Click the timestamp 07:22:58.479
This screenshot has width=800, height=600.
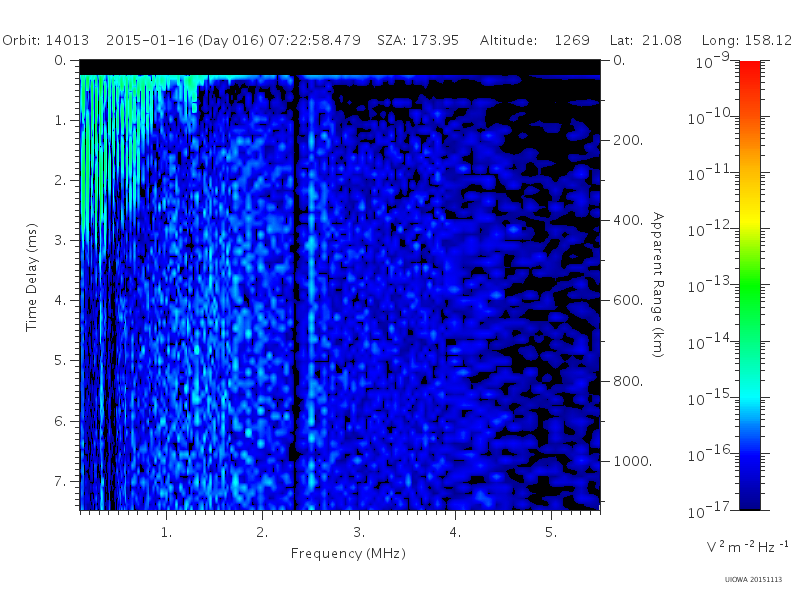[x=314, y=40]
